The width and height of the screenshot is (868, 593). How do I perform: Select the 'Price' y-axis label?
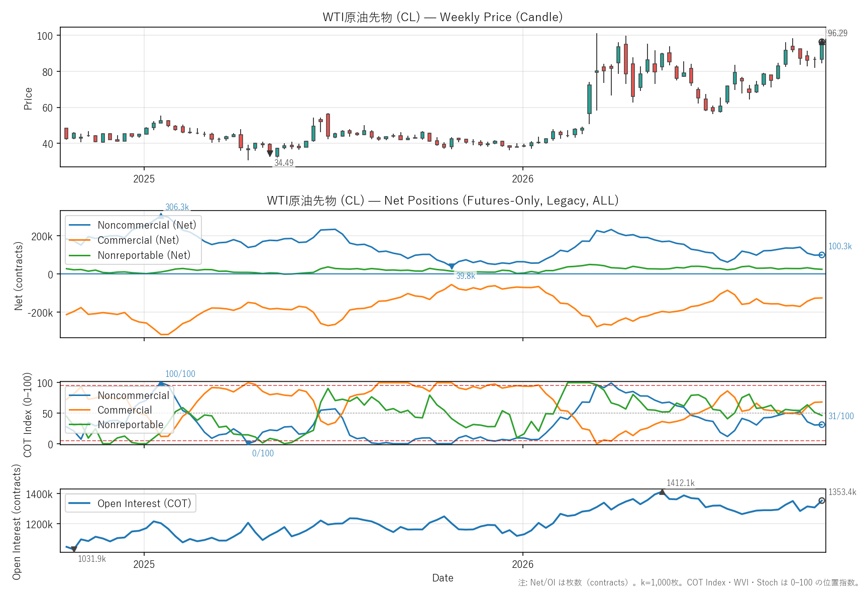coord(28,98)
